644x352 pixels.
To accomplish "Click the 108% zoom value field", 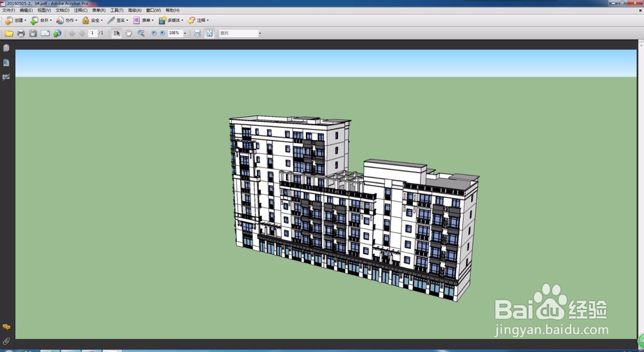I will 175,33.
